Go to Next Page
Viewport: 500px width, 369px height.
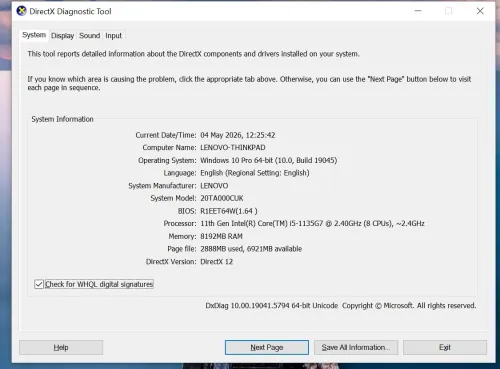click(x=267, y=347)
